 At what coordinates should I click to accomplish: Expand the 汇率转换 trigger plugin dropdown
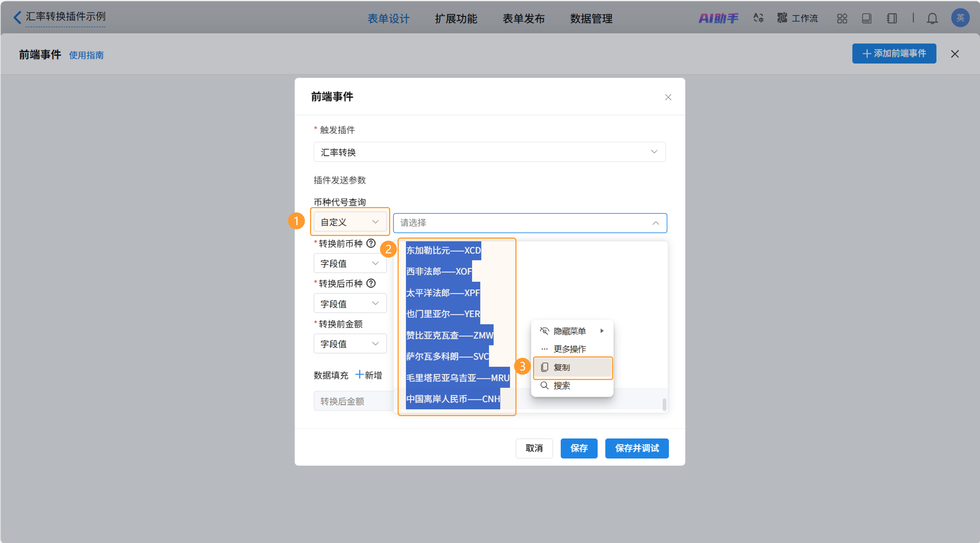point(489,152)
